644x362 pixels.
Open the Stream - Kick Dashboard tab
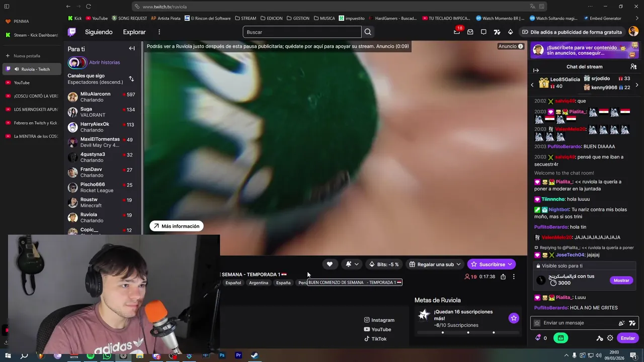pyautogui.click(x=31, y=35)
